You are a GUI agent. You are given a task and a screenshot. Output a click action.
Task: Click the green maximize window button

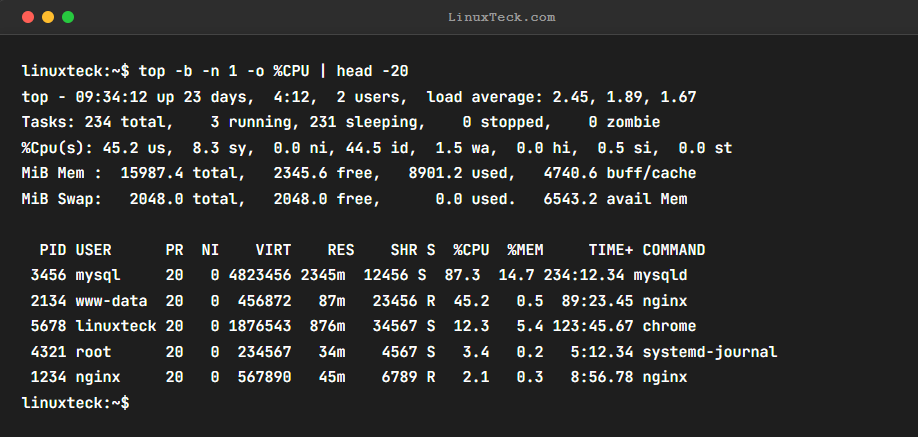pos(68,17)
